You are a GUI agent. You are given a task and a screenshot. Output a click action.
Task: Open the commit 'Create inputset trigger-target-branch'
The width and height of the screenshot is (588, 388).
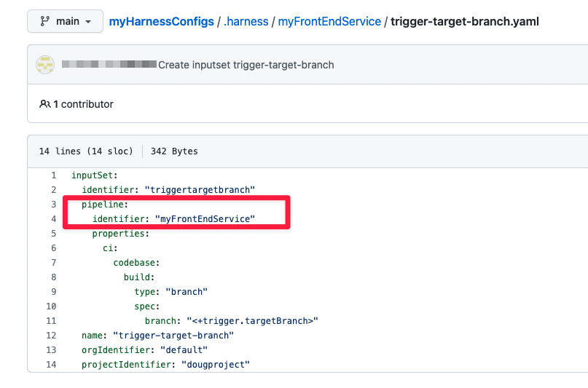tap(246, 65)
